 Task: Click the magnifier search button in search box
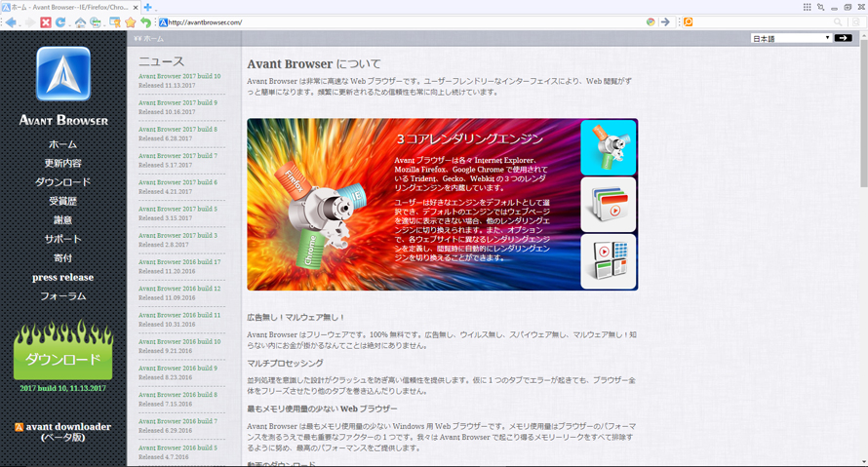coord(838,22)
